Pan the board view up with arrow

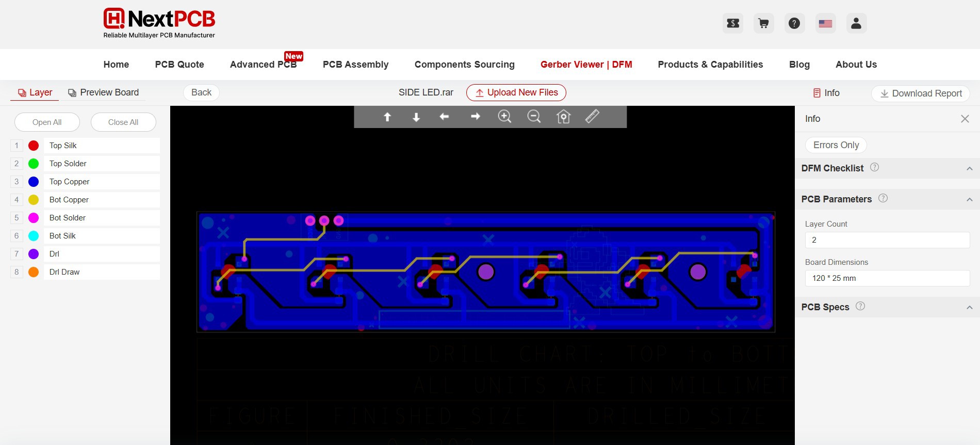tap(387, 117)
